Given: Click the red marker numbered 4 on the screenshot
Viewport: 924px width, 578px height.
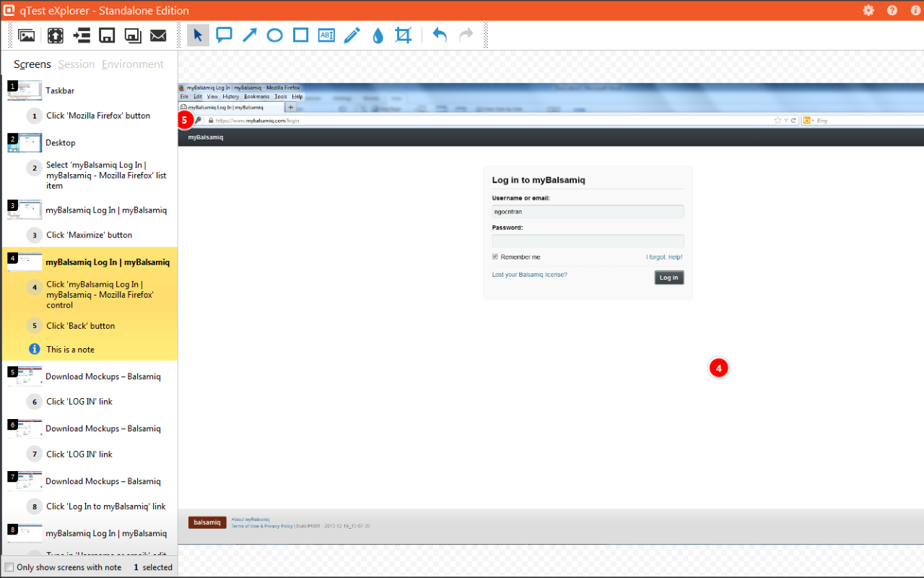Looking at the screenshot, I should [719, 368].
